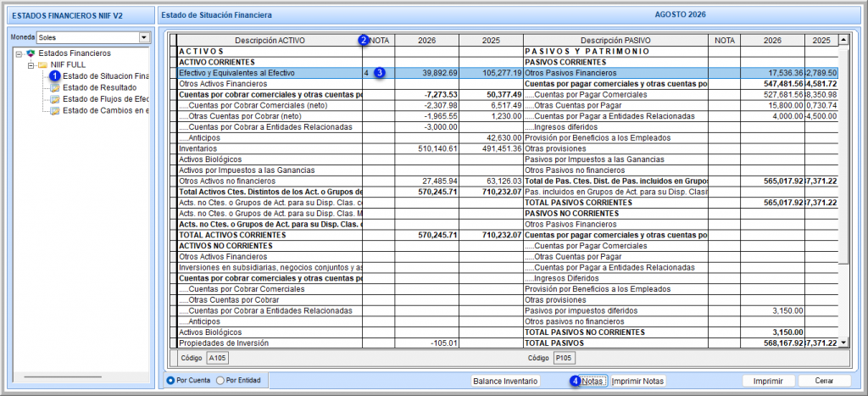
Task: Click the Estado de Resultado report icon
Action: click(55, 87)
